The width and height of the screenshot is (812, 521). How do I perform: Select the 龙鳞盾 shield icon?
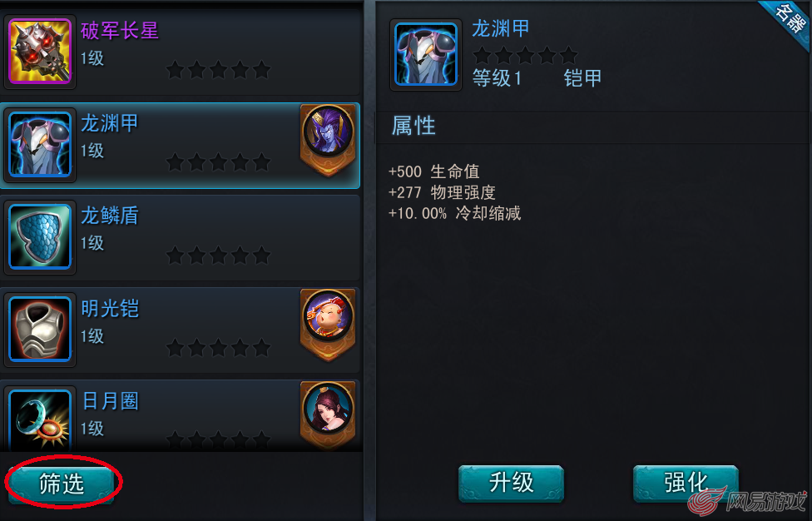click(x=40, y=236)
